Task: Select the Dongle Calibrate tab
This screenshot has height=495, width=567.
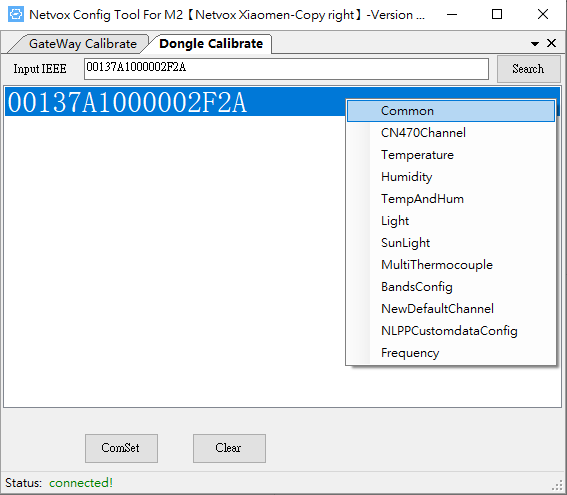Action: pyautogui.click(x=211, y=44)
